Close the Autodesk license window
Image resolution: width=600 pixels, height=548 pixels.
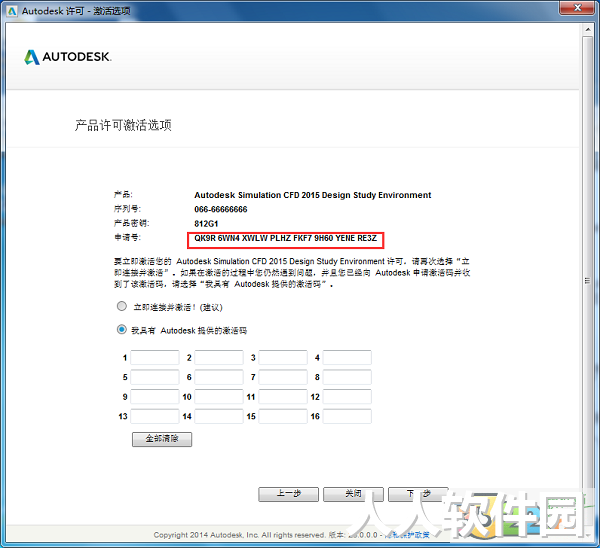578,8
